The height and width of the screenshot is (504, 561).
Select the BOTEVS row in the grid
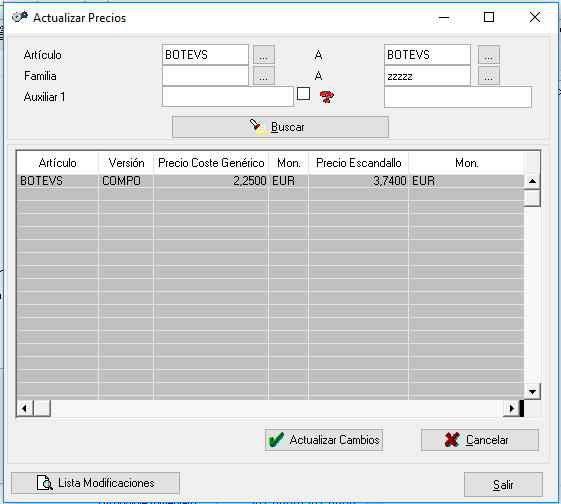pos(270,181)
